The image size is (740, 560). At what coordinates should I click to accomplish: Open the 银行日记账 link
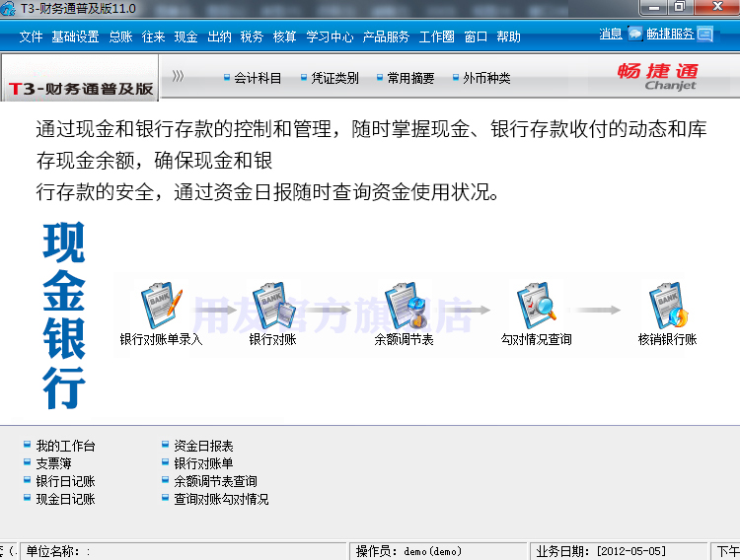(x=65, y=481)
